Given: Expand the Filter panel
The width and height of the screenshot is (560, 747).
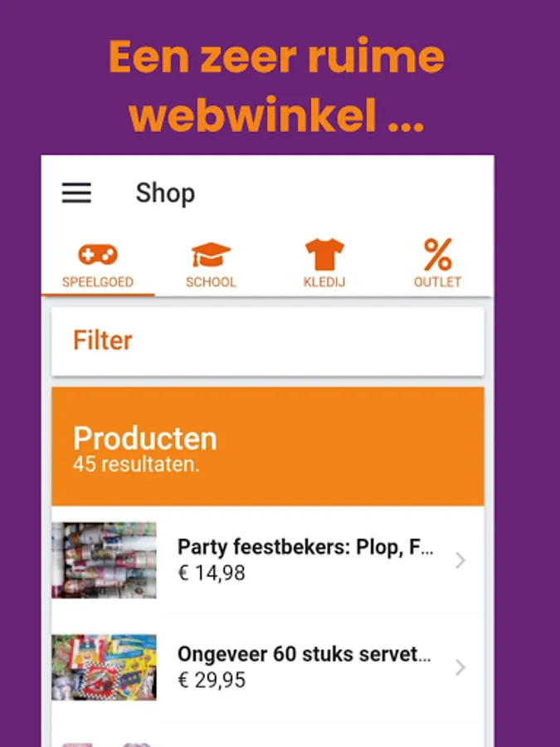Looking at the screenshot, I should point(268,341).
